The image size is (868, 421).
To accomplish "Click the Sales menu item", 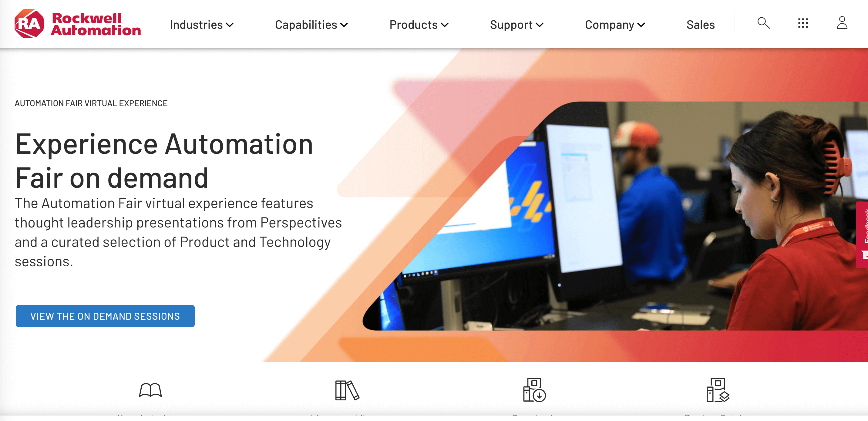I will point(700,24).
